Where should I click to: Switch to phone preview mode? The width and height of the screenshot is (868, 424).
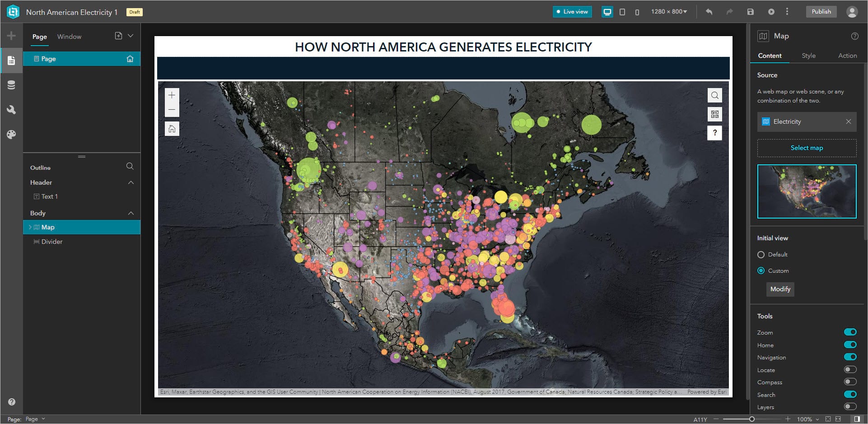[x=637, y=12]
